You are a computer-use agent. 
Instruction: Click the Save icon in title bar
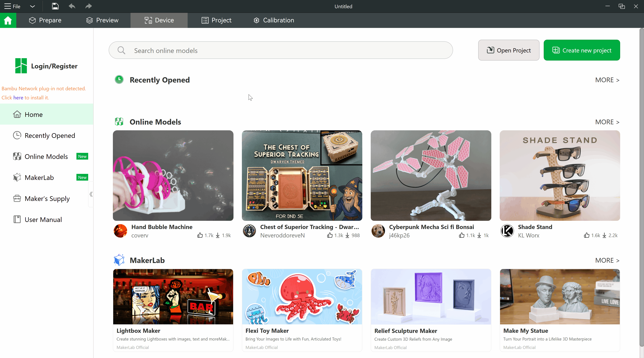(55, 6)
